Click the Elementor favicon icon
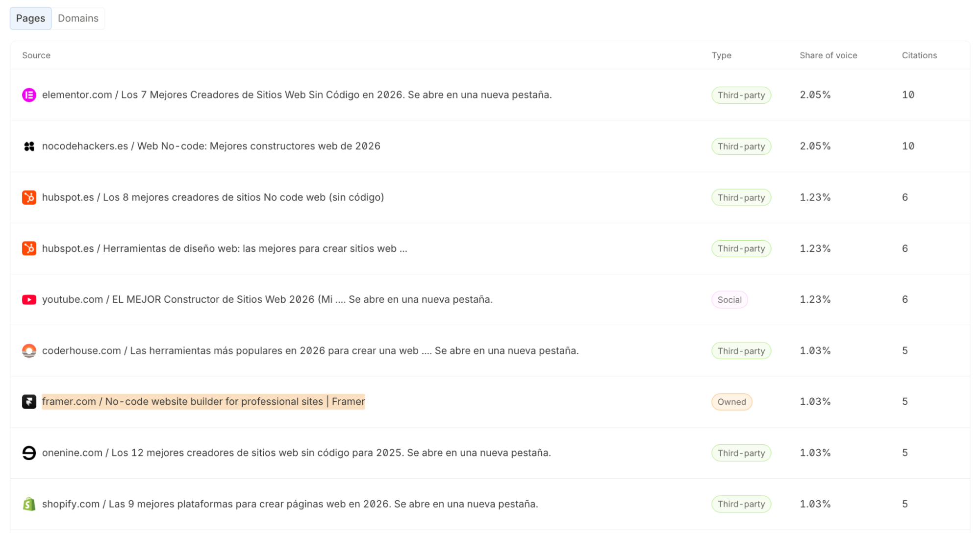The image size is (980, 534). [x=29, y=95]
